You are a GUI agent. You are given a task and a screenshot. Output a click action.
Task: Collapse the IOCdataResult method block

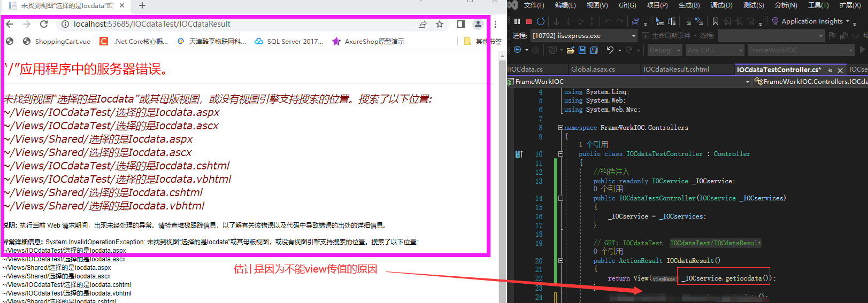point(560,261)
